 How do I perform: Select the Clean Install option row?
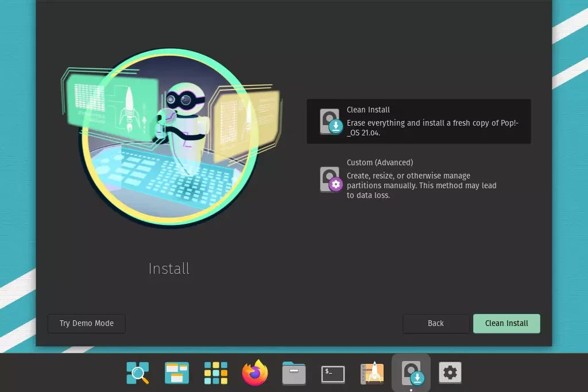point(419,122)
